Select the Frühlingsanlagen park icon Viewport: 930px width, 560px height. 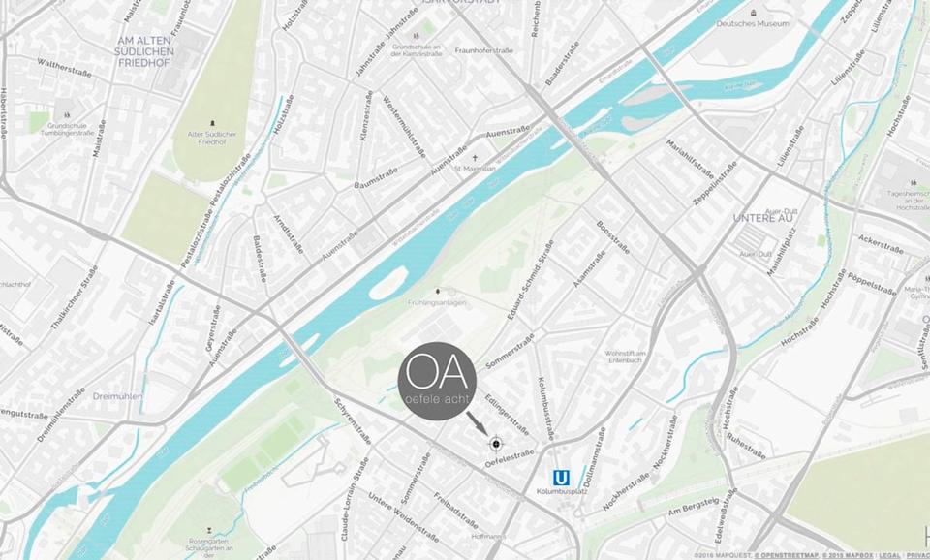pyautogui.click(x=438, y=292)
